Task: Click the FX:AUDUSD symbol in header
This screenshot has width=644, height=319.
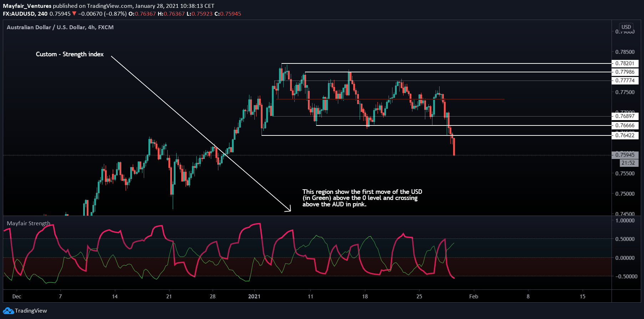Action: tap(19, 14)
